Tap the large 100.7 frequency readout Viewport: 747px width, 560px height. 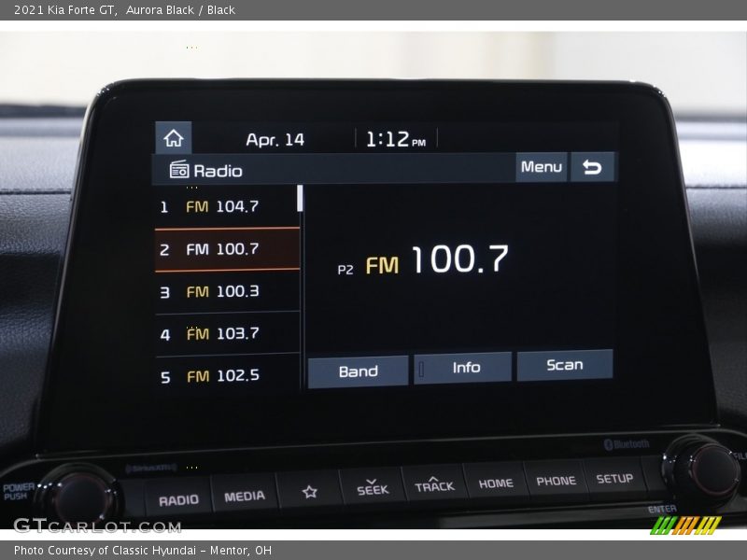pos(459,259)
